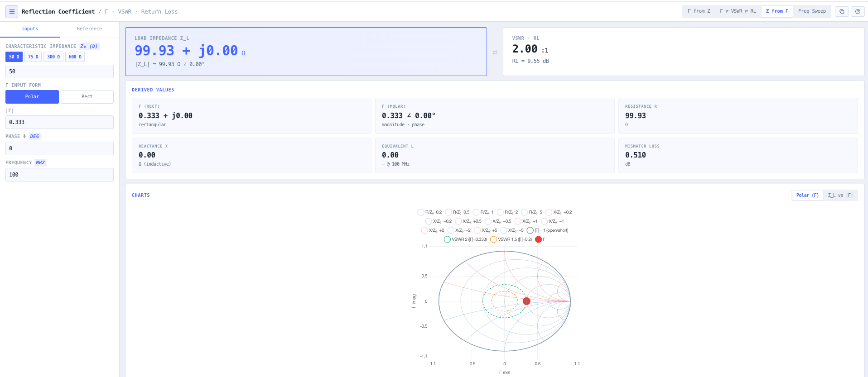Click the DERIVED VALUES section heading
This screenshot has height=377, width=868.
point(153,90)
